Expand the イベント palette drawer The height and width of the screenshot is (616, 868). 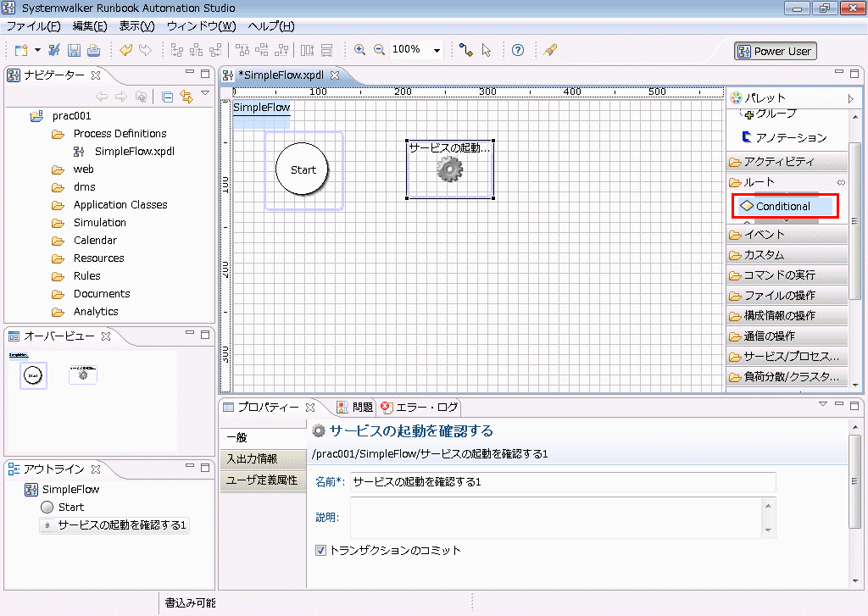point(787,234)
